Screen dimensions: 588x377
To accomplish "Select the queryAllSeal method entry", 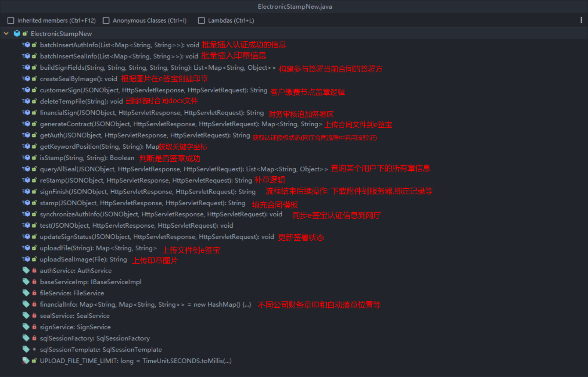I will click(183, 169).
